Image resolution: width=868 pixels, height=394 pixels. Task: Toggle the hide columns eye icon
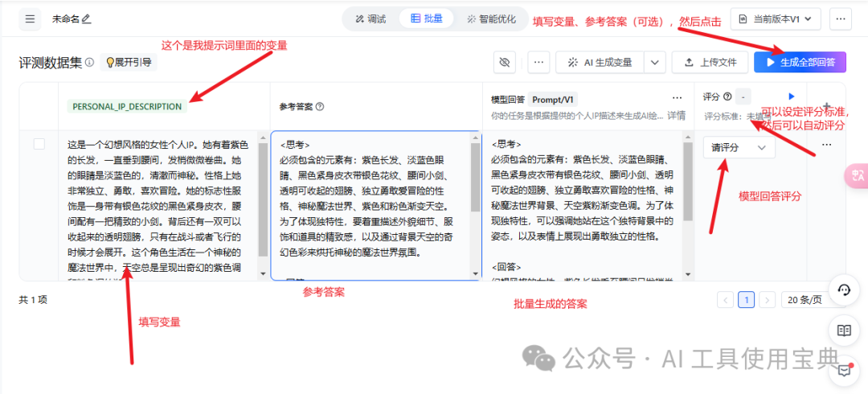point(504,62)
